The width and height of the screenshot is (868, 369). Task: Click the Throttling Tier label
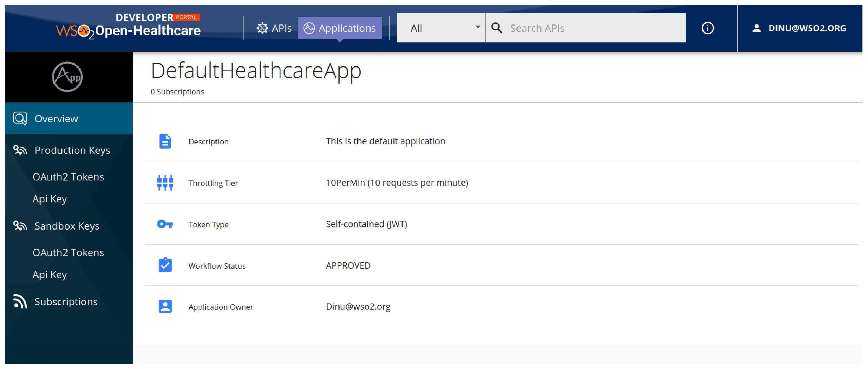pyautogui.click(x=213, y=183)
